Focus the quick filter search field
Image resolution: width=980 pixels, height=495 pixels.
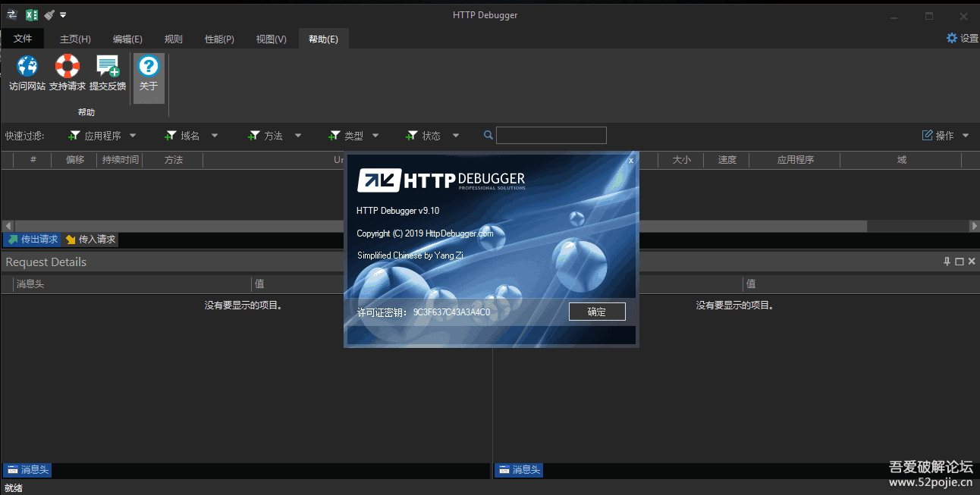[x=551, y=135]
